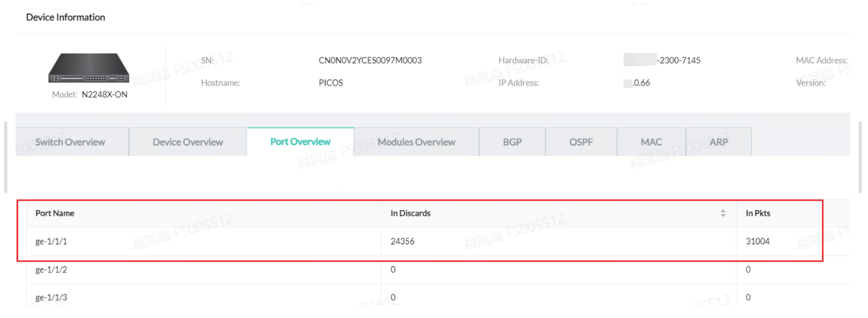Click the In Pkts value 31004
The image size is (868, 318).
coord(758,242)
